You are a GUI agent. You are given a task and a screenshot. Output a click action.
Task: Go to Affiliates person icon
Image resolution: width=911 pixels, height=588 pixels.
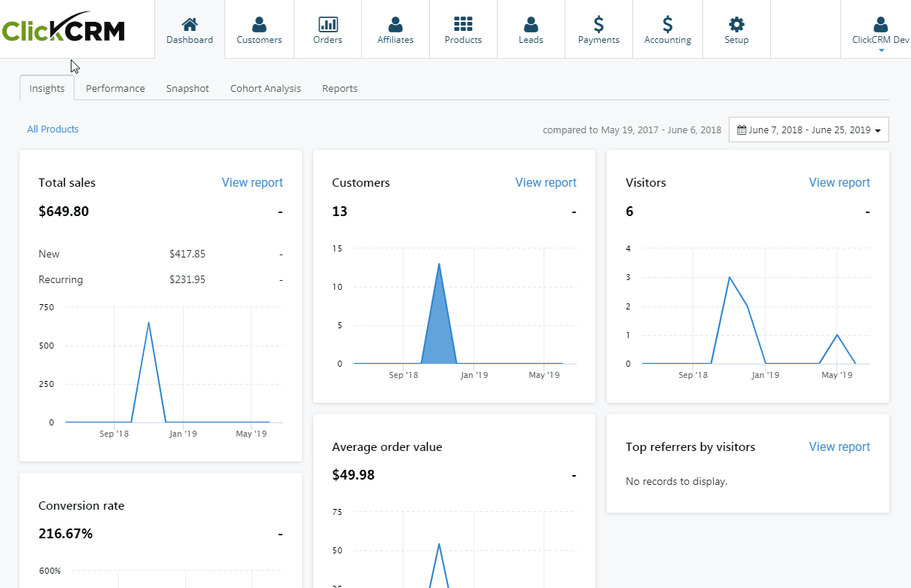tap(395, 24)
